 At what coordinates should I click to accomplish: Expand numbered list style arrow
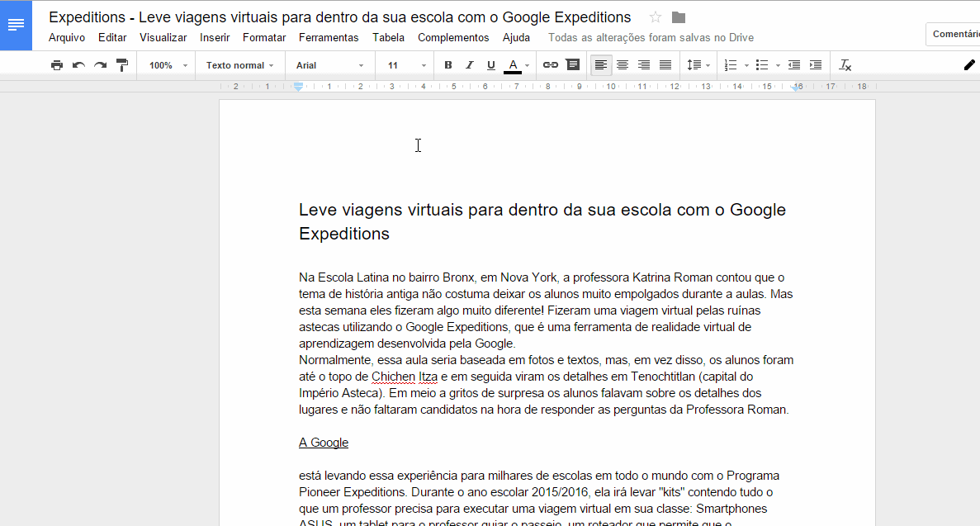click(746, 66)
